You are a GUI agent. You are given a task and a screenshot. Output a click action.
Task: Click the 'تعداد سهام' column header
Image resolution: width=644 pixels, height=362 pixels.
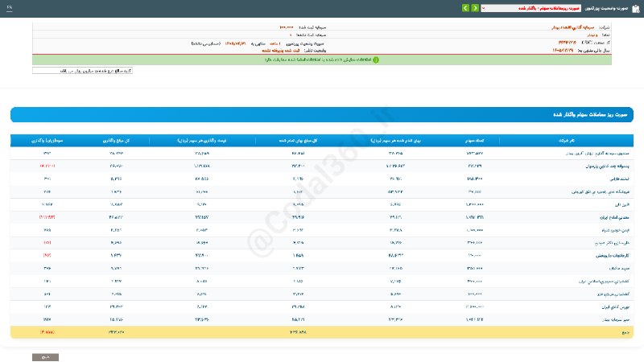click(x=474, y=140)
